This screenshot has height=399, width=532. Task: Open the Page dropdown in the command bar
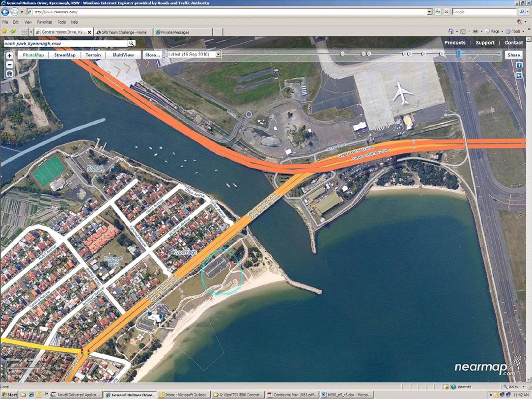(x=495, y=31)
